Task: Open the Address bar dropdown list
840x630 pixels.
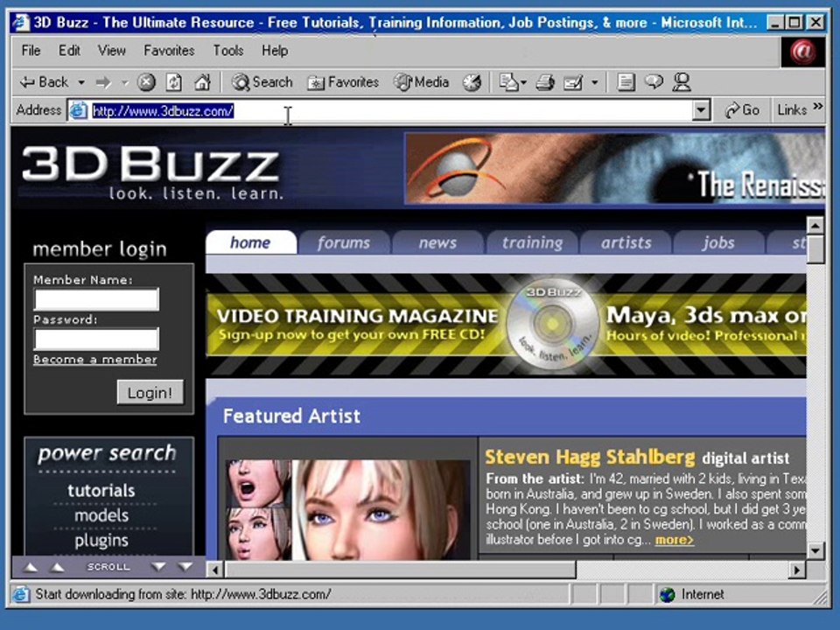Action: pos(701,111)
